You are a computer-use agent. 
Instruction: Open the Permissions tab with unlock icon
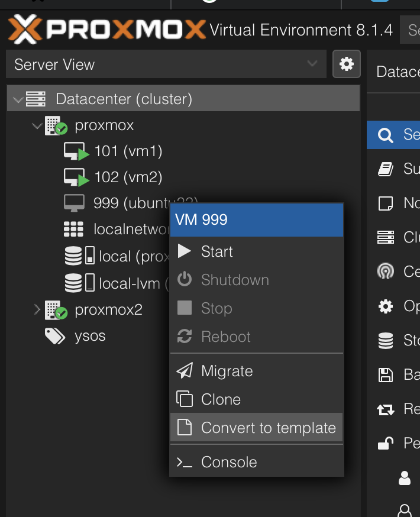[x=393, y=444]
